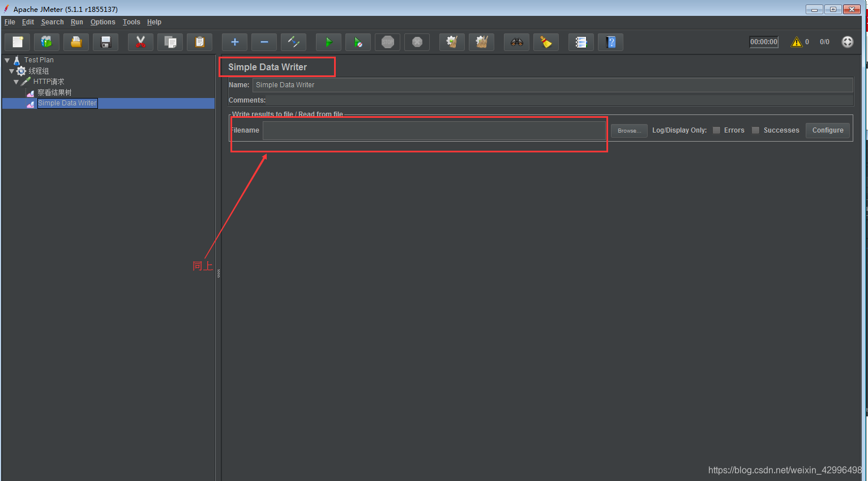The height and width of the screenshot is (481, 868).
Task: Open the Templates icon
Action: pos(47,42)
